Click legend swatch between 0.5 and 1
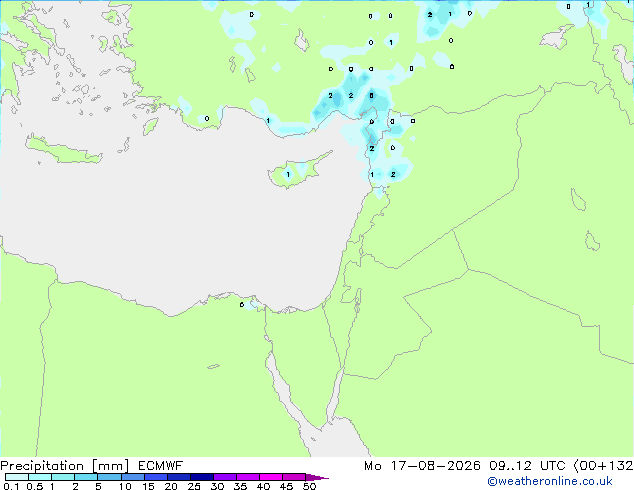The image size is (634, 490). click(40, 477)
